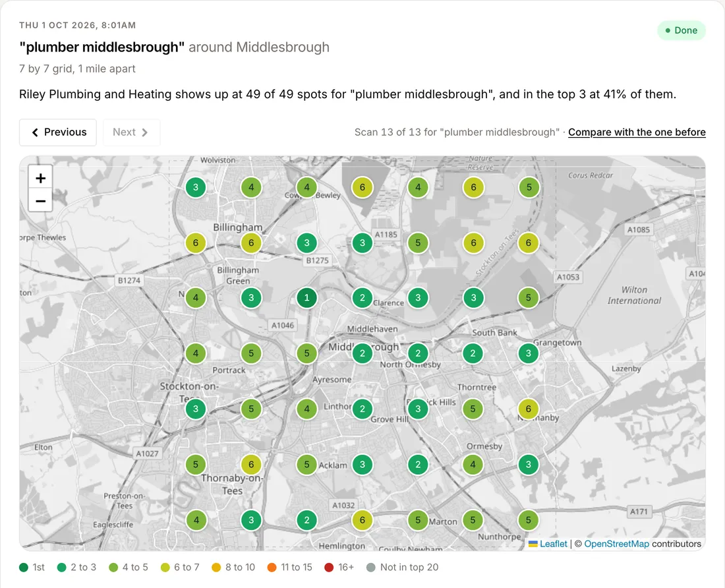Click the 8 to 10 legend dot
Screen dimensions: 725x588
[x=216, y=567]
